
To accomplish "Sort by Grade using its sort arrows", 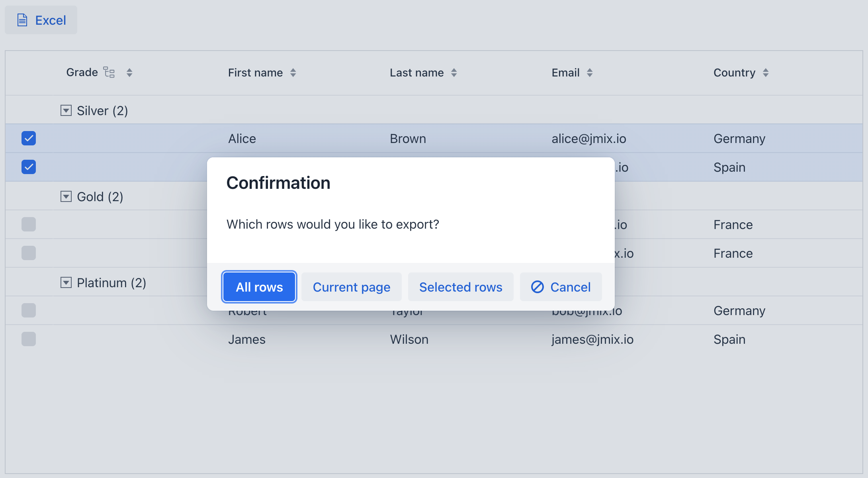I will 130,72.
